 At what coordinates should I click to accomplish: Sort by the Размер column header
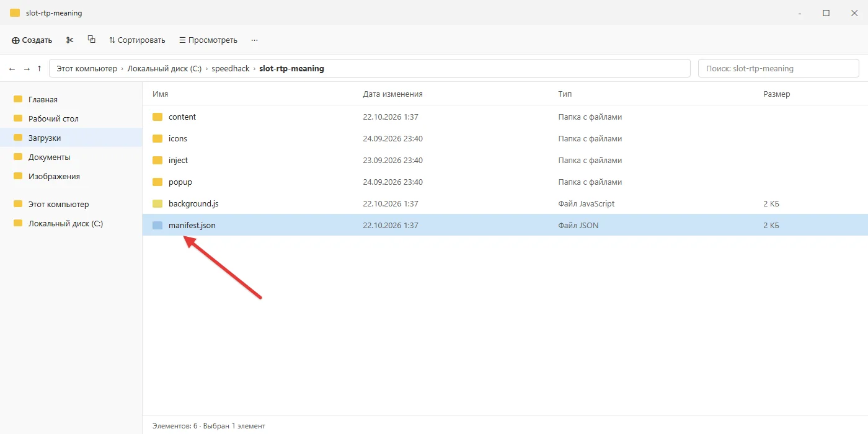777,94
